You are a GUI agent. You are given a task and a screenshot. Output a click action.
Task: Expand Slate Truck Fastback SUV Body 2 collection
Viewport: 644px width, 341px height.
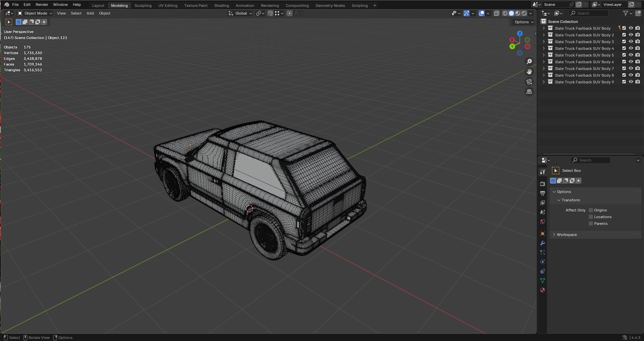point(544,35)
